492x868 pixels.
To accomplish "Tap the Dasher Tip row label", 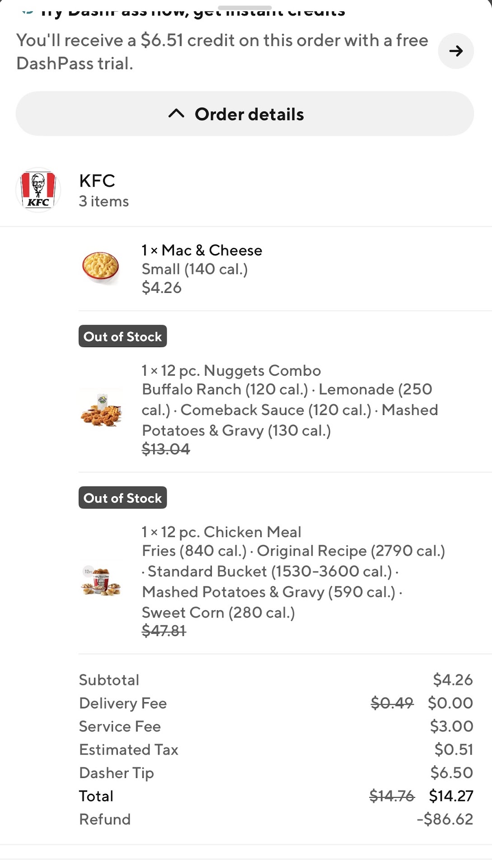I will pyautogui.click(x=117, y=773).
